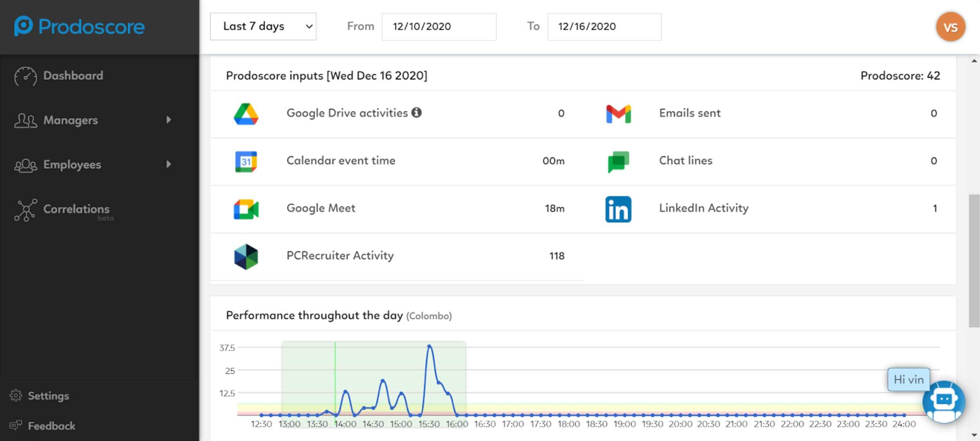Screen dimensions: 980x441
Task: Click the Google Chat icon
Action: point(618,162)
